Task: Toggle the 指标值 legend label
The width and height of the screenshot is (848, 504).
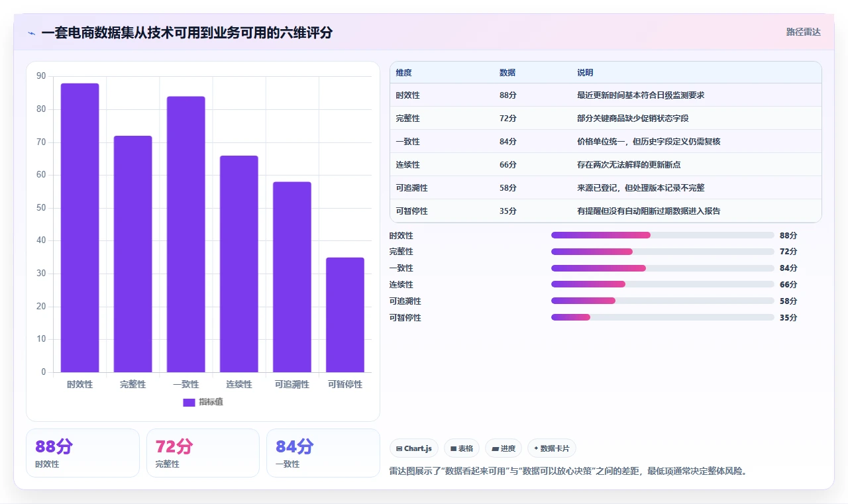Action: click(211, 402)
